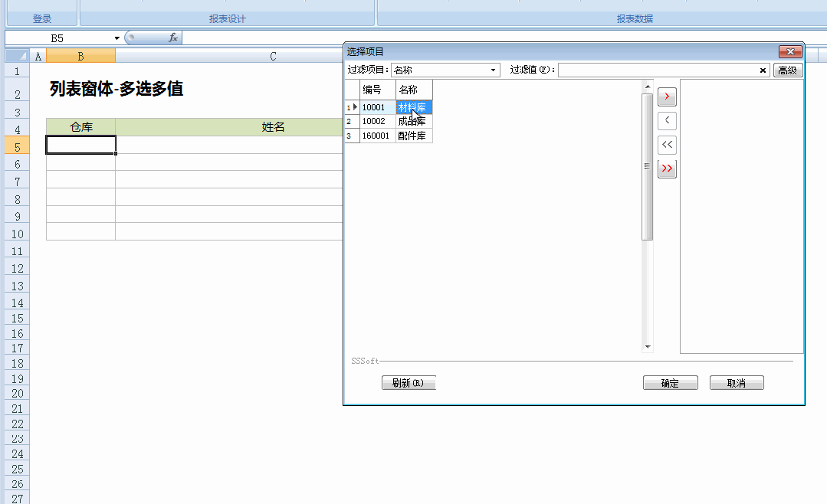827x504 pixels.
Task: Click the 姓名 header cell
Action: [273, 127]
